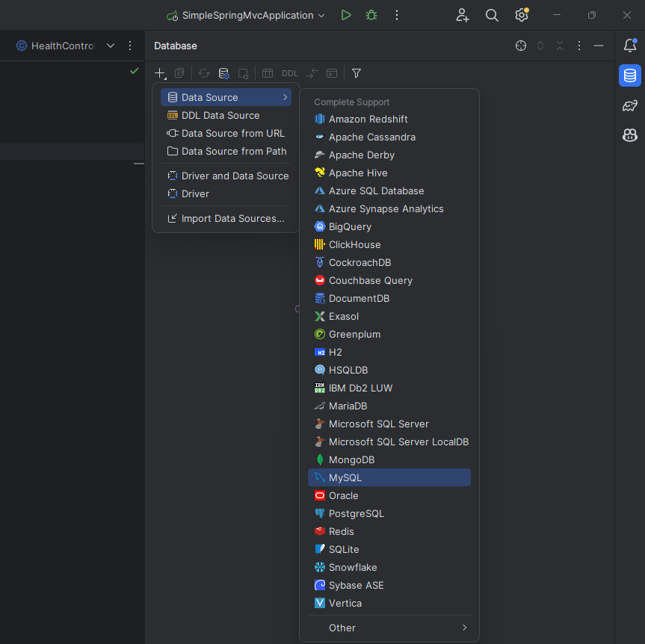Select DocumentDB data source
Viewport: 645px width, 644px height.
click(x=389, y=298)
